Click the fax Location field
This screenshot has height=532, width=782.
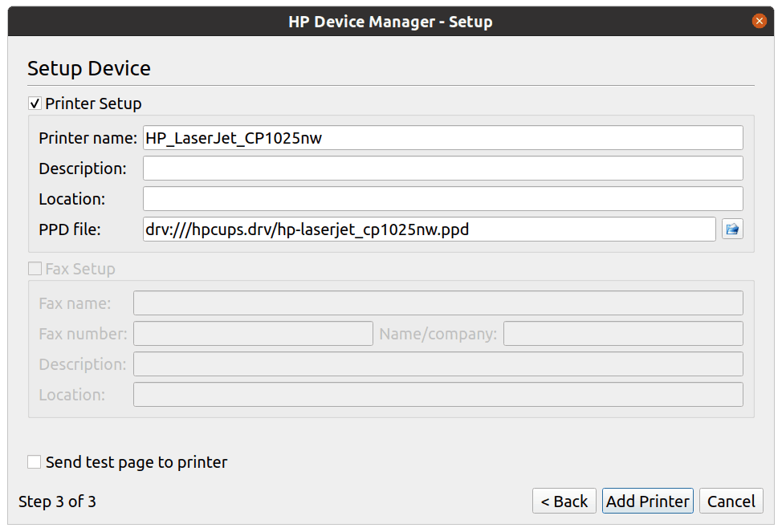[438, 395]
